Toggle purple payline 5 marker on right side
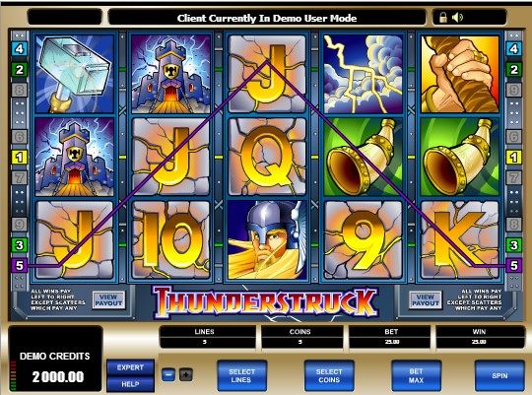This screenshot has height=395, width=532. click(513, 265)
